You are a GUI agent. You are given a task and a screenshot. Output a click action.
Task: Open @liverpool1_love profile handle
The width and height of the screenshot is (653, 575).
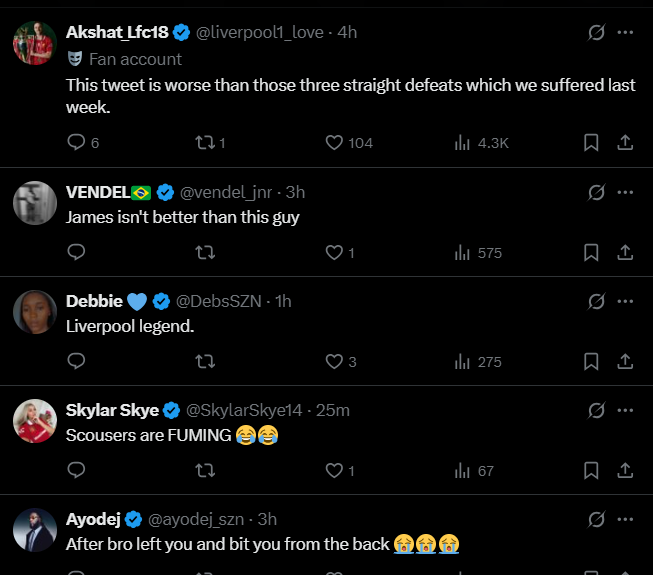[259, 32]
